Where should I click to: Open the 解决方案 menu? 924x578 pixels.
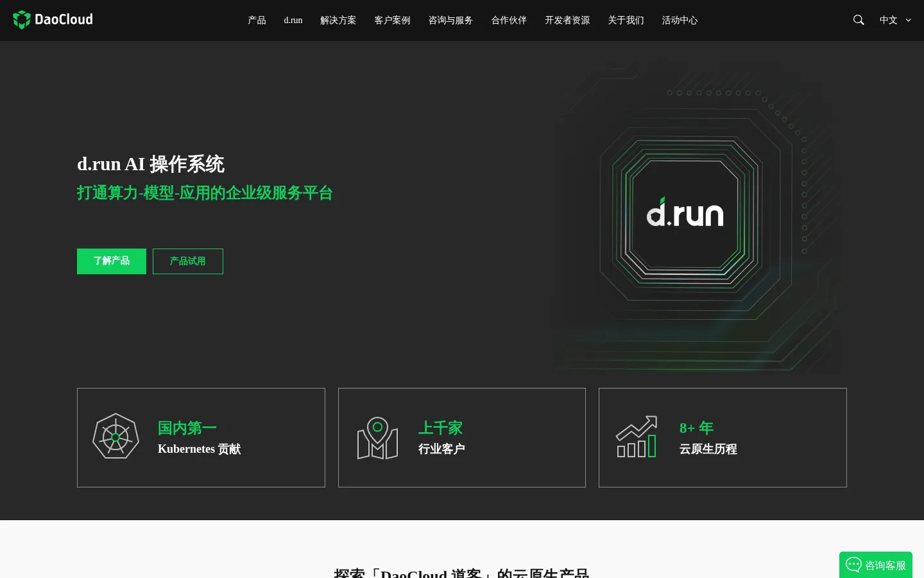(338, 20)
